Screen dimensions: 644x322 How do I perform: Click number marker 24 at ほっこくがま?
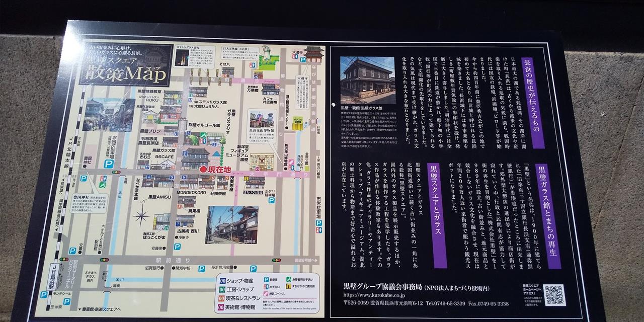(166, 227)
